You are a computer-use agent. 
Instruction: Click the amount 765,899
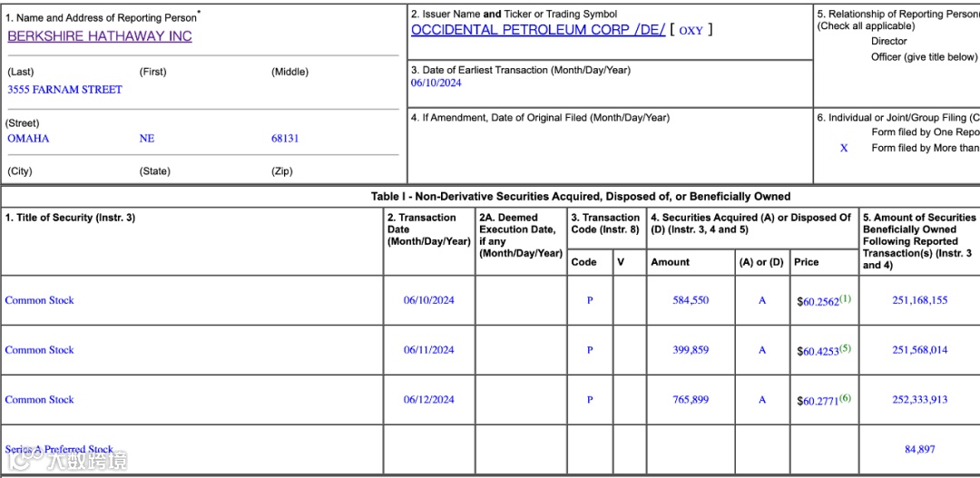tap(691, 399)
